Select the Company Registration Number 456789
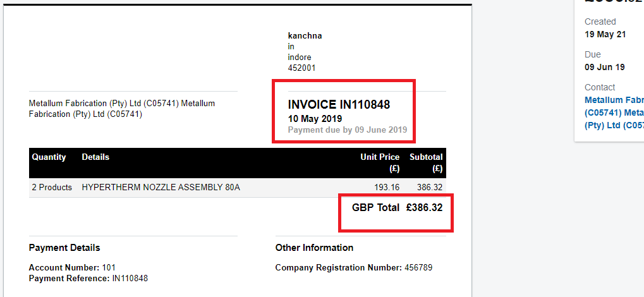 [x=354, y=268]
